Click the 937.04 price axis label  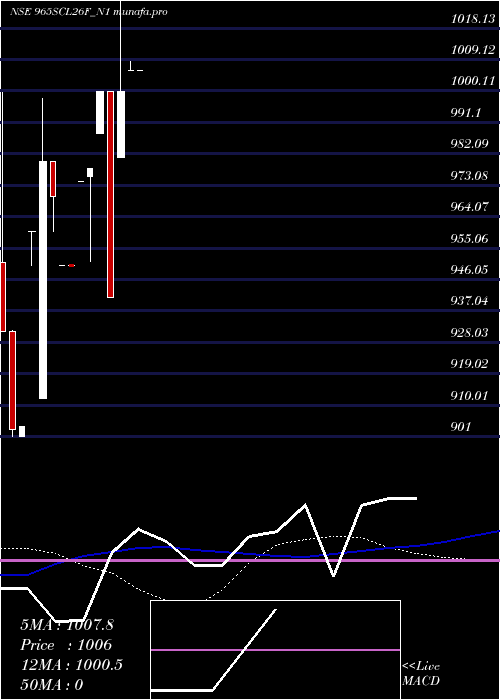[469, 301]
